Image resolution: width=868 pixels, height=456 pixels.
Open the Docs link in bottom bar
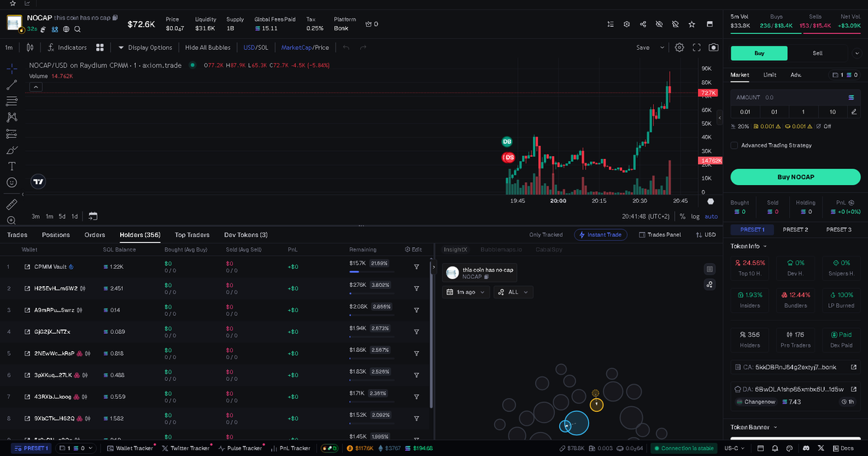[843, 448]
